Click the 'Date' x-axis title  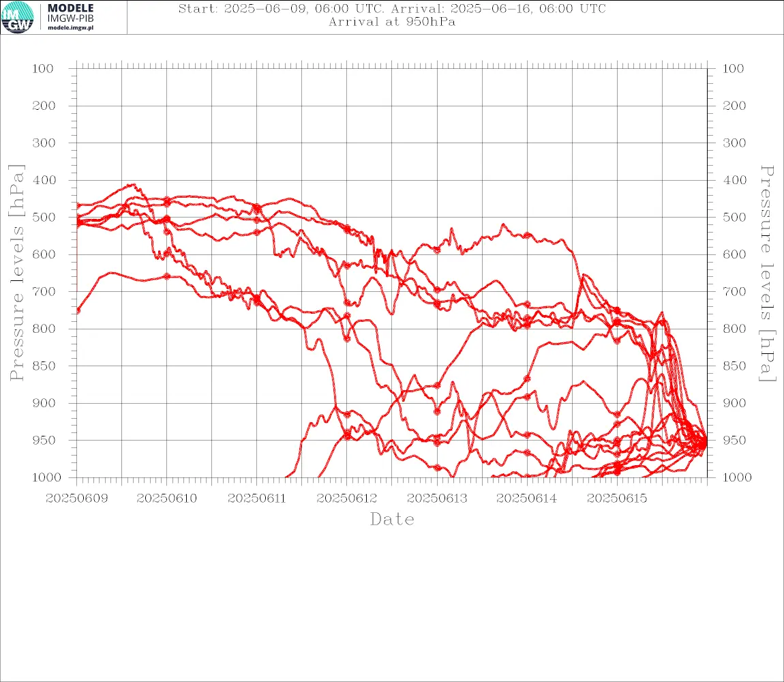[x=393, y=519]
